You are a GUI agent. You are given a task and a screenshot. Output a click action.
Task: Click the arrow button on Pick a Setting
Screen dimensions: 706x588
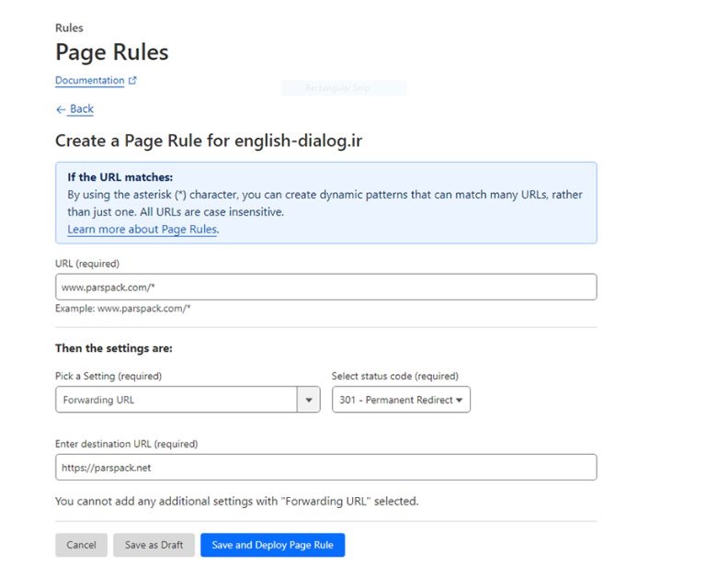point(308,400)
